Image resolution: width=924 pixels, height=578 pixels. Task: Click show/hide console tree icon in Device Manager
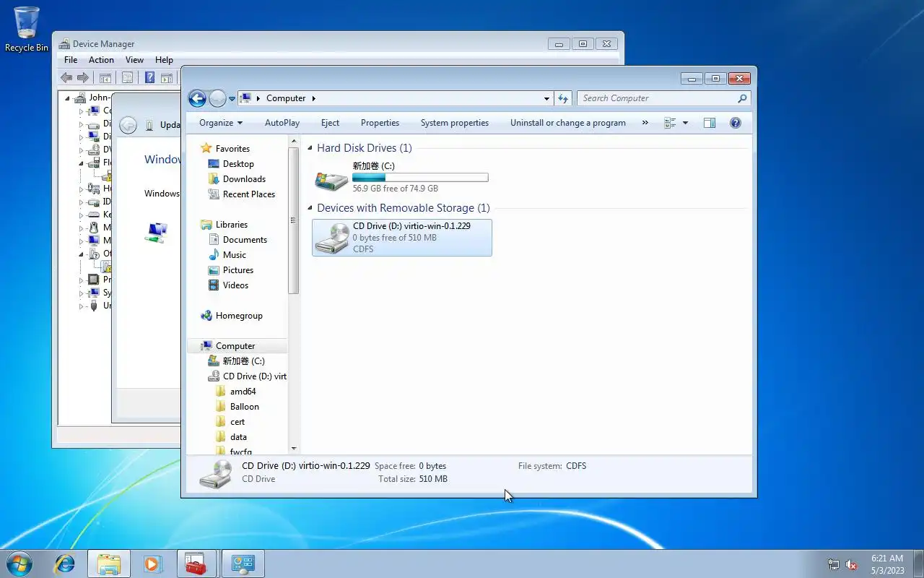coord(105,78)
